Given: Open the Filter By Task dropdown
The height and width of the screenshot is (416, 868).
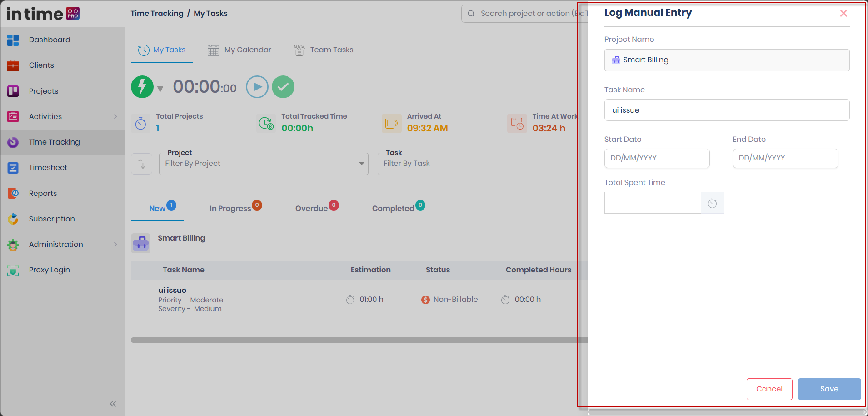Looking at the screenshot, I should [483, 164].
